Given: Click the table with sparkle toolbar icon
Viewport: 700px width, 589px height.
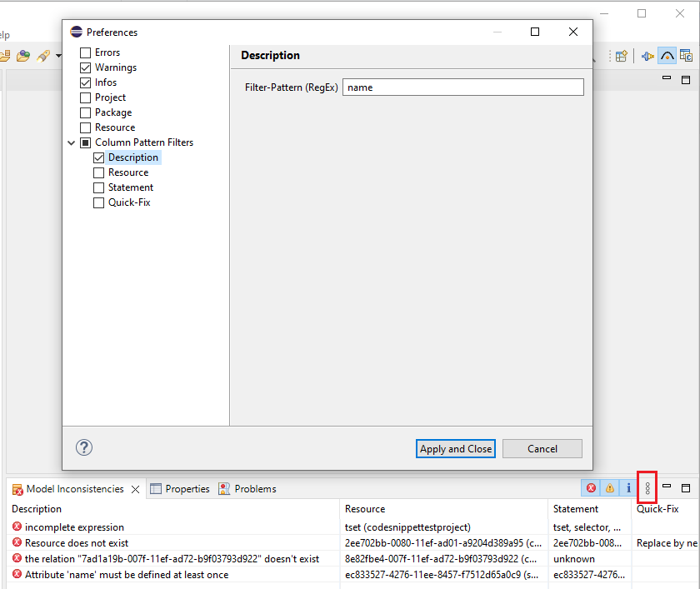Looking at the screenshot, I should pos(622,56).
